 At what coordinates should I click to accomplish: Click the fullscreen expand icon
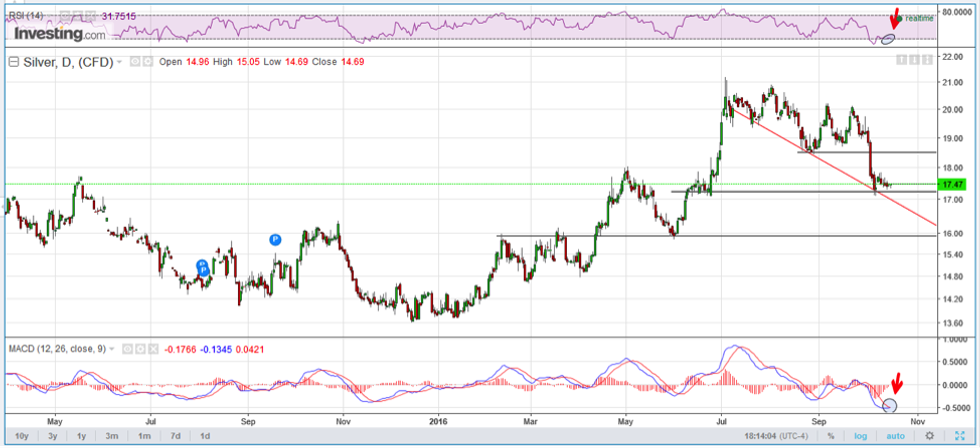point(962,436)
